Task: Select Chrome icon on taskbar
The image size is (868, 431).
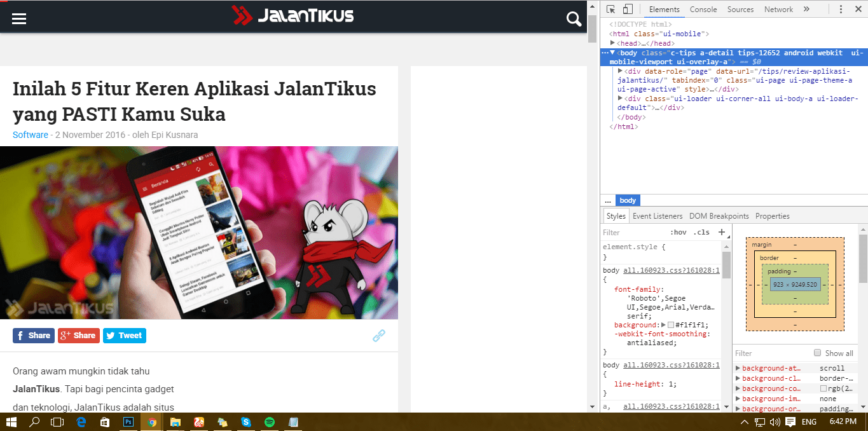Action: [151, 421]
